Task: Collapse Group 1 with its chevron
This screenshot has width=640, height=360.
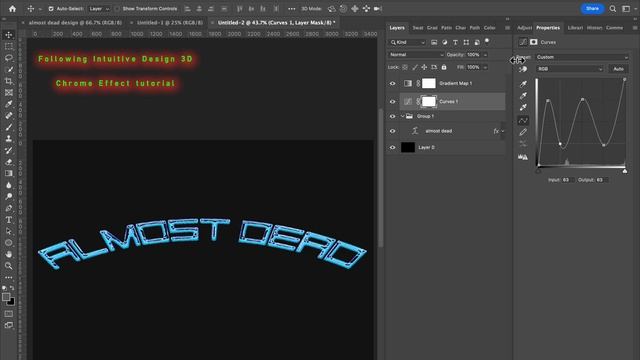Action: tap(402, 116)
